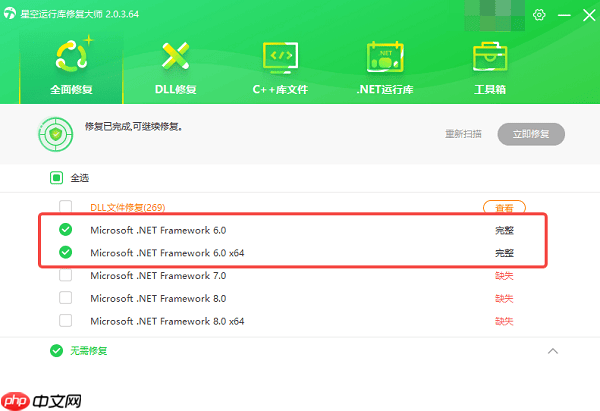Select the C++库文件 monitor code icon

point(280,57)
